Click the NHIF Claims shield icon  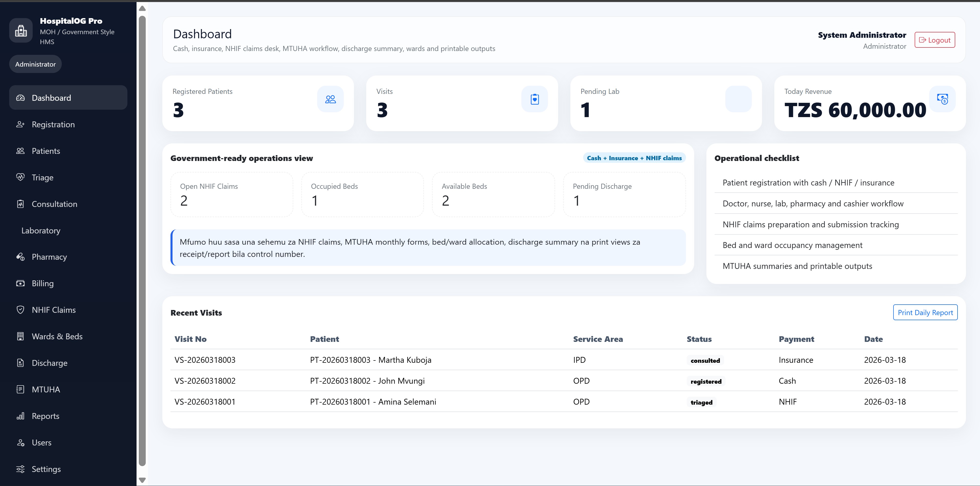point(20,310)
